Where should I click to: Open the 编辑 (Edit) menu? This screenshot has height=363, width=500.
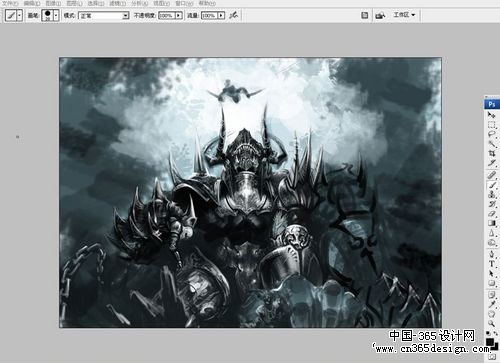32,3
